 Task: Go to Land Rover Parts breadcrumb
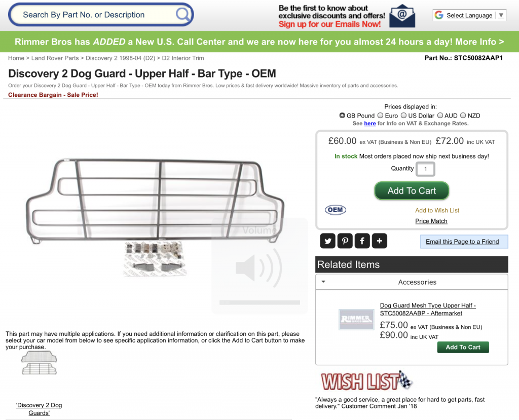(x=55, y=58)
